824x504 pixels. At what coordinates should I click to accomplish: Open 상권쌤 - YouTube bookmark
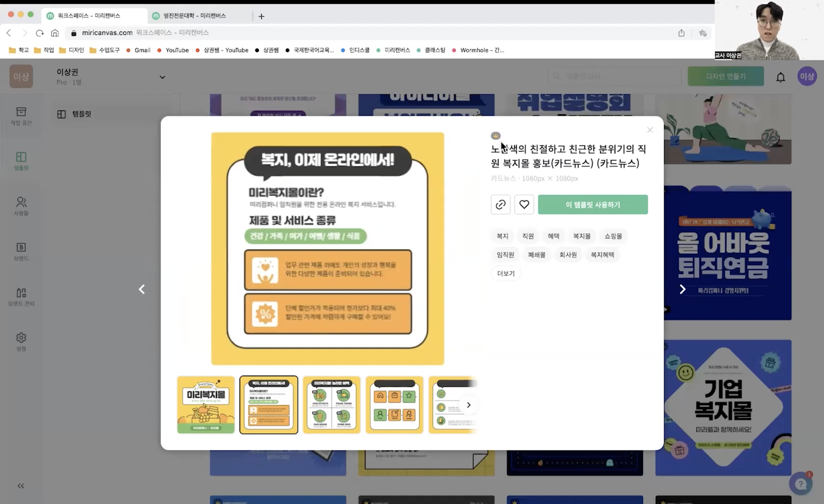click(x=222, y=50)
